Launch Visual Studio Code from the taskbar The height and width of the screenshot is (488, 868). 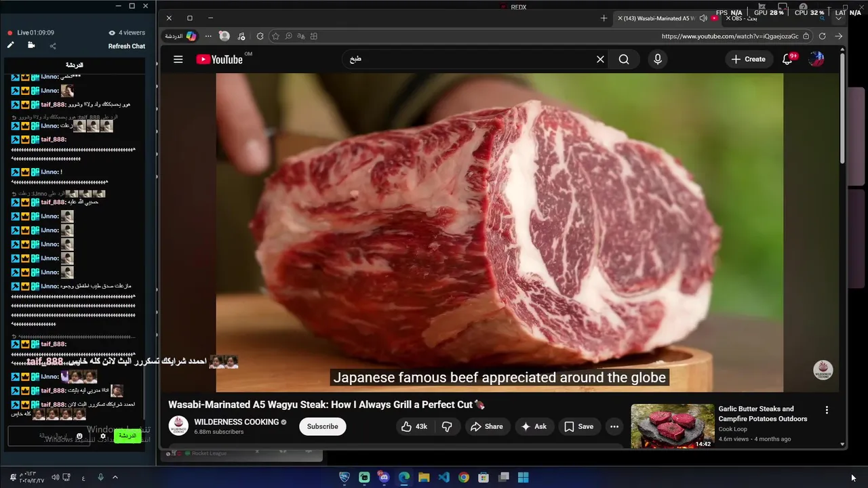click(x=443, y=477)
